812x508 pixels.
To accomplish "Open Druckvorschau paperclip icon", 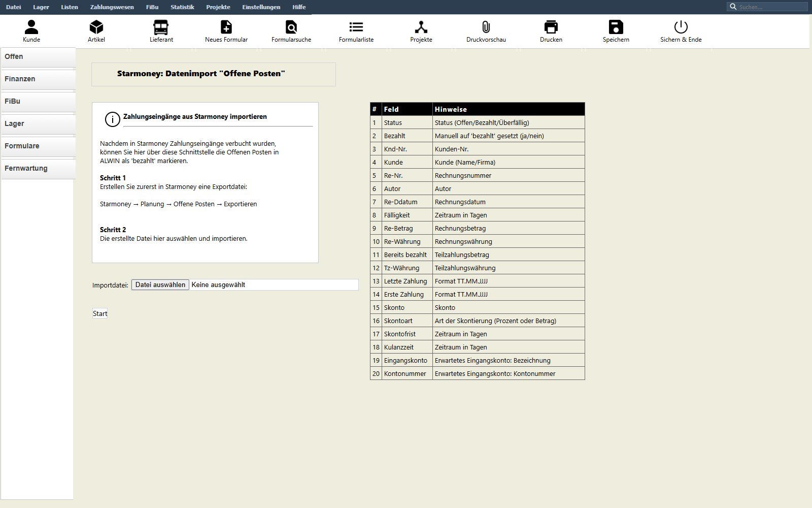I will [486, 27].
